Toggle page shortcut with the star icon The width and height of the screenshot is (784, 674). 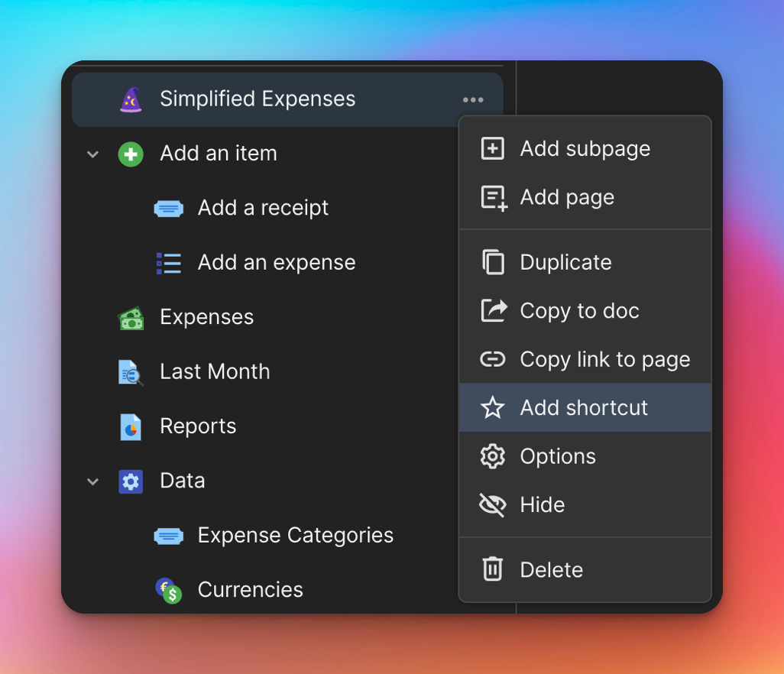coord(493,408)
